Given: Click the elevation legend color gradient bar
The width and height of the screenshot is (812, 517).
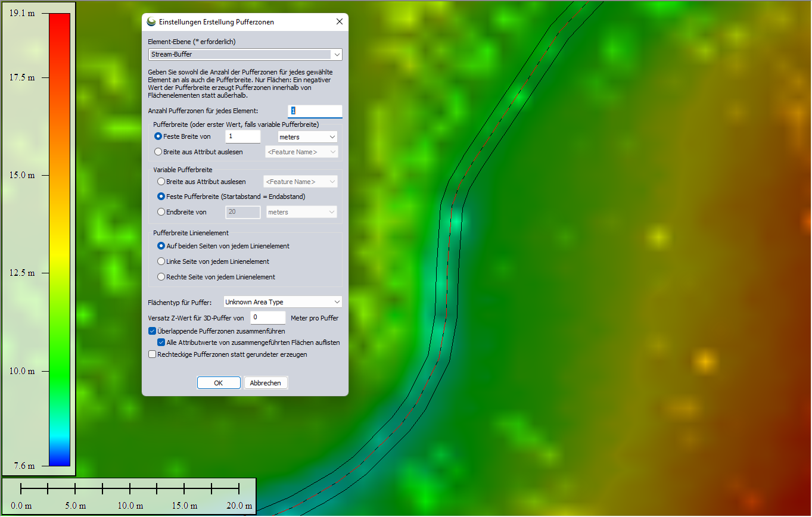Looking at the screenshot, I should (x=60, y=239).
